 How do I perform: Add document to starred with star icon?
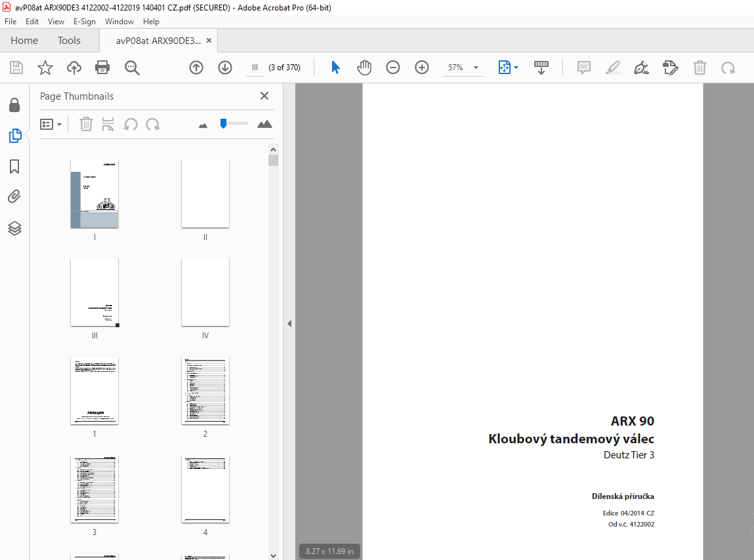pyautogui.click(x=45, y=68)
